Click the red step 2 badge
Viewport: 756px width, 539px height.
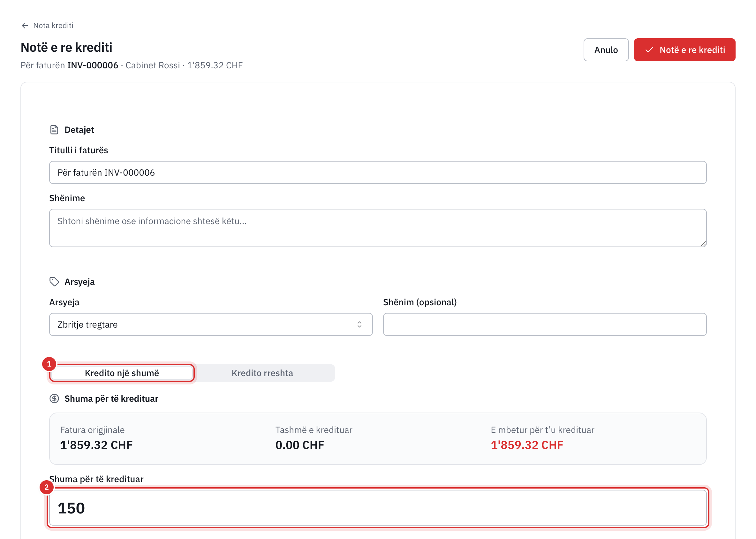pos(47,487)
